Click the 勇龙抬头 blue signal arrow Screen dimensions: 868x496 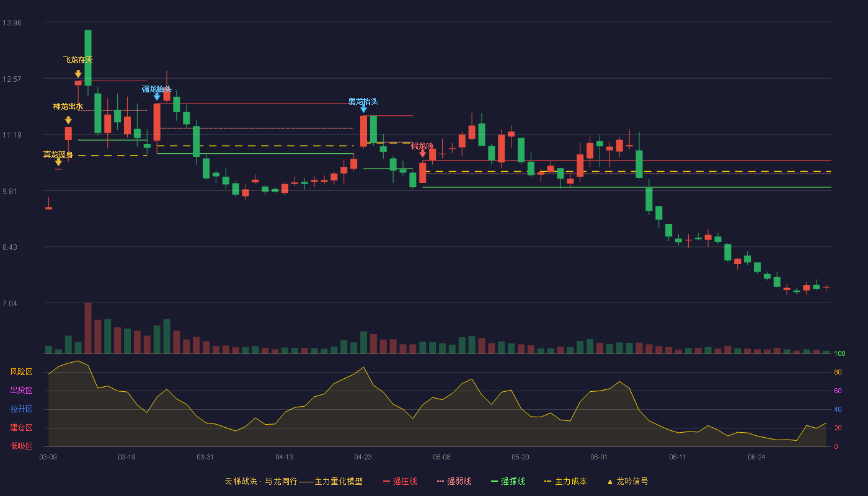click(363, 108)
